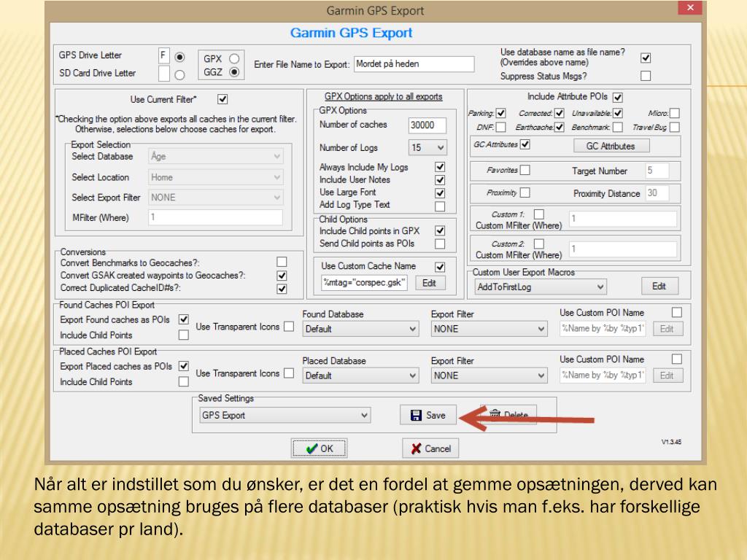Toggle Include Attribute POIs checkbox
747x560 pixels.
point(618,97)
